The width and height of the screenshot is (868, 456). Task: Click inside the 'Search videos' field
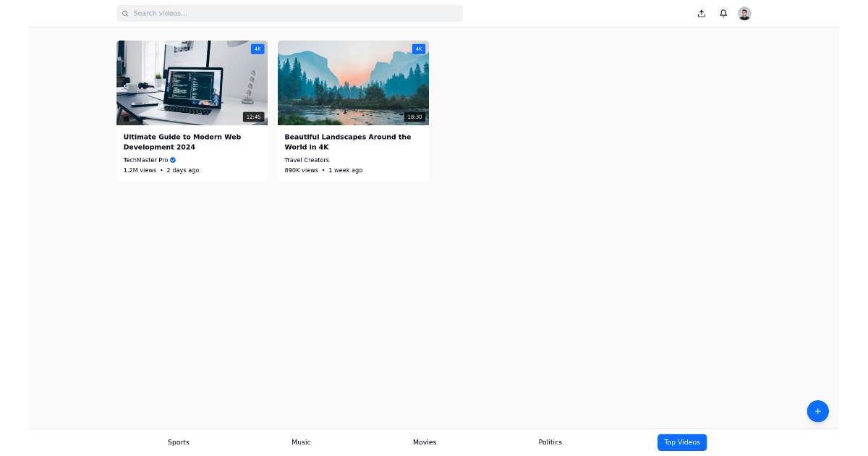(x=289, y=13)
